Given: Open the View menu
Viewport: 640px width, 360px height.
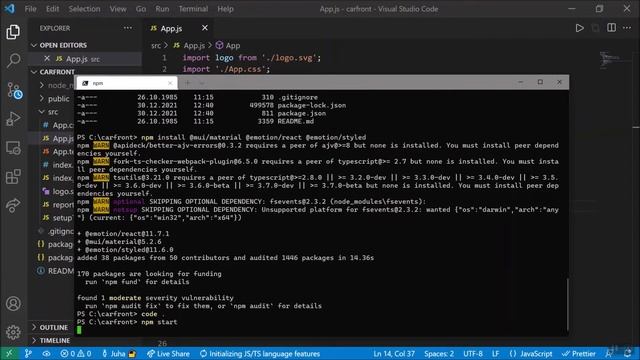Looking at the screenshot, I should click(x=118, y=9).
